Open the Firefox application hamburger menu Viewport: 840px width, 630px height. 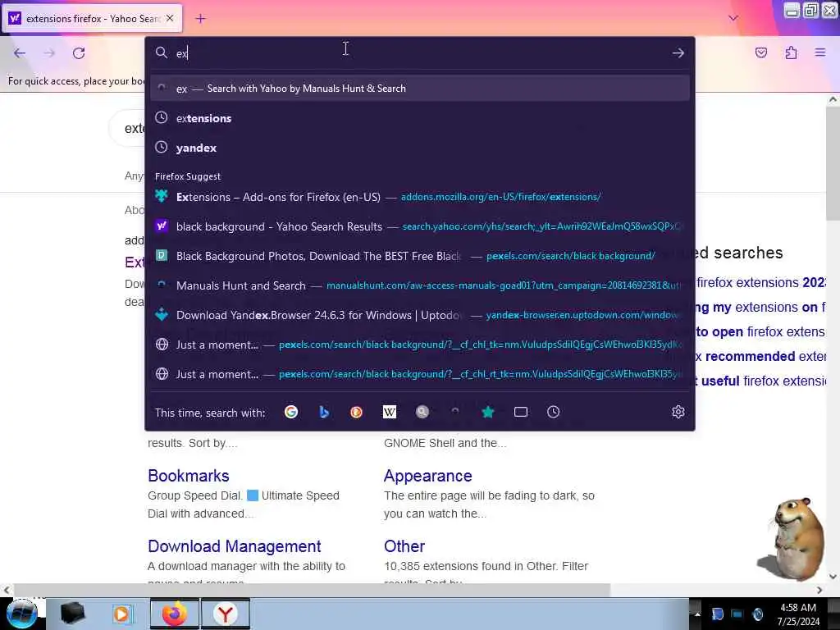pos(820,52)
